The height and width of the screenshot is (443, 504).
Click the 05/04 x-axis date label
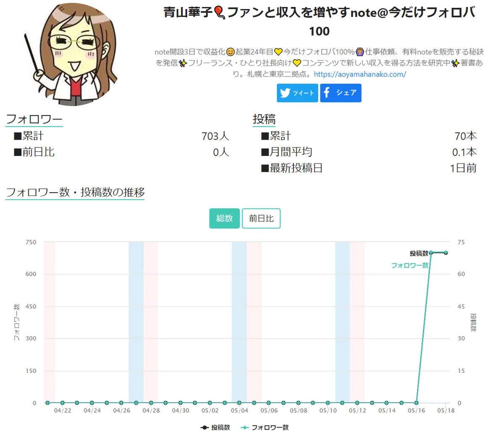[x=239, y=411]
